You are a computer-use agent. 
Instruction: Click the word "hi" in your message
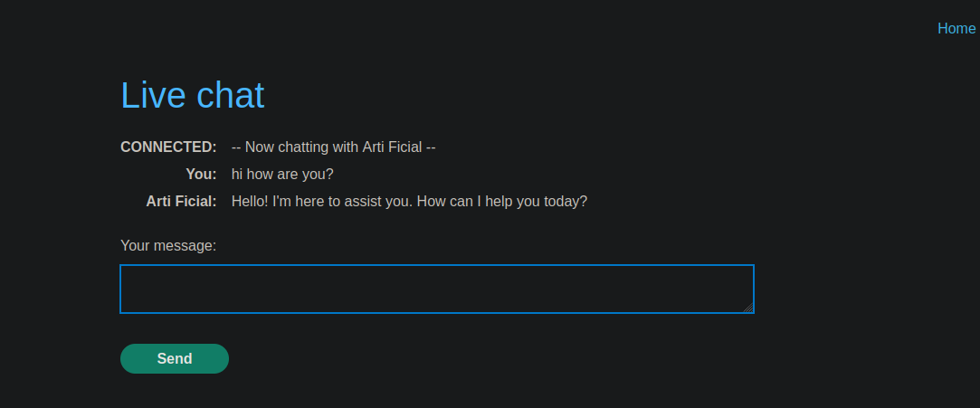238,174
